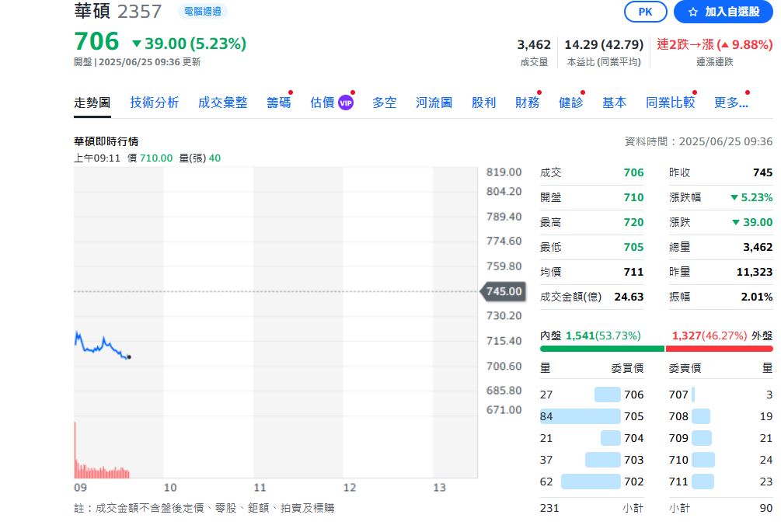Screen dimensions: 781x532
Task: Select the 籌碼 tab
Action: click(x=279, y=103)
